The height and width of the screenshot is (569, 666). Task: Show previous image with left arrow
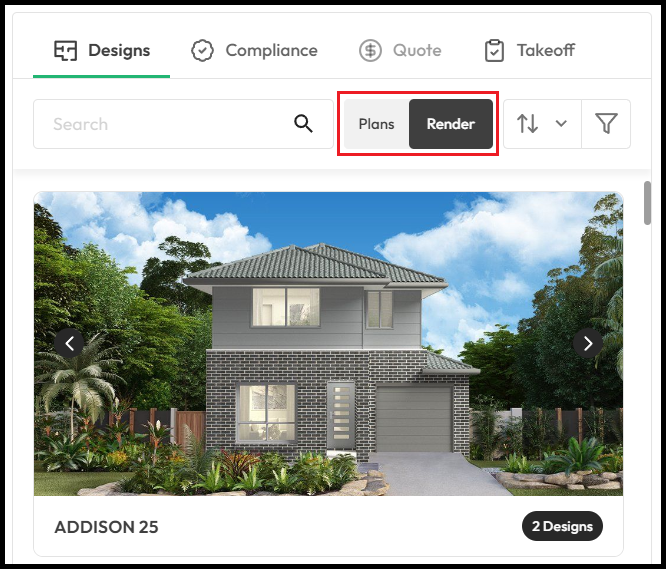pos(69,343)
